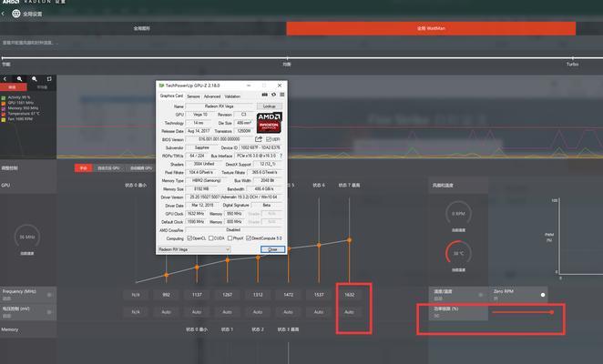Click the 1312 frequency field

[258, 295]
